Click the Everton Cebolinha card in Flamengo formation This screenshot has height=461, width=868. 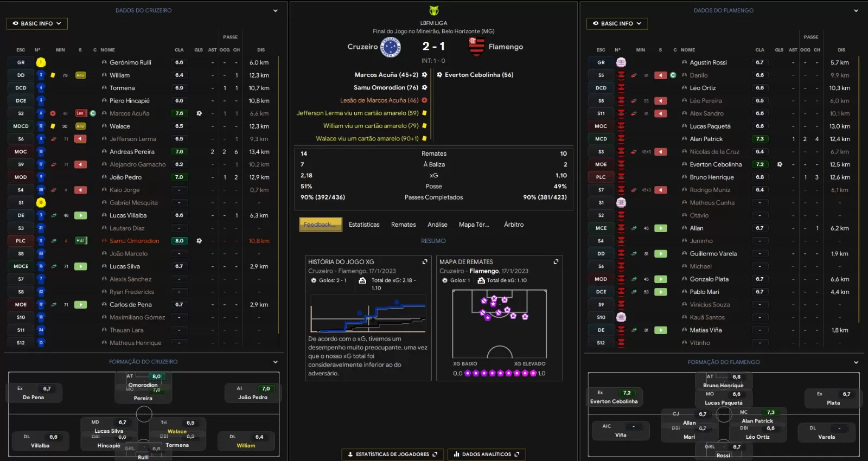point(614,396)
